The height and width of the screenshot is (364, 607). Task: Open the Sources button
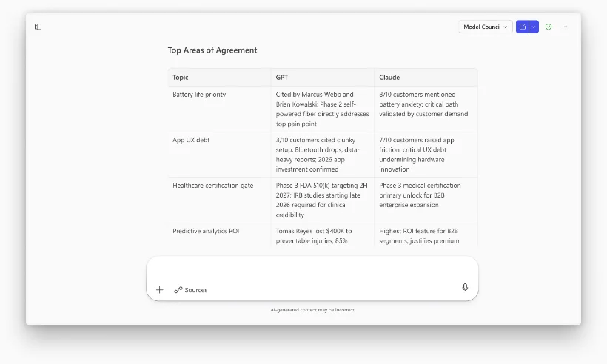coord(191,290)
